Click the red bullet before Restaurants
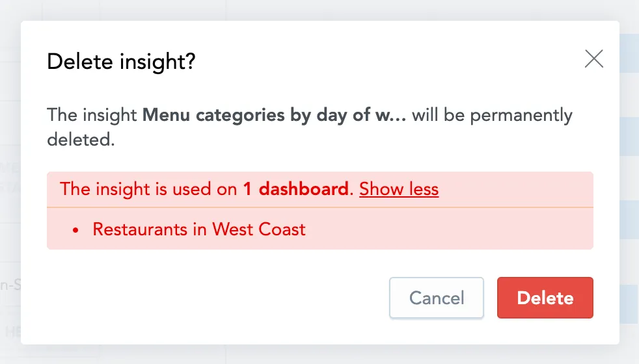Image resolution: width=639 pixels, height=364 pixels. 76,230
